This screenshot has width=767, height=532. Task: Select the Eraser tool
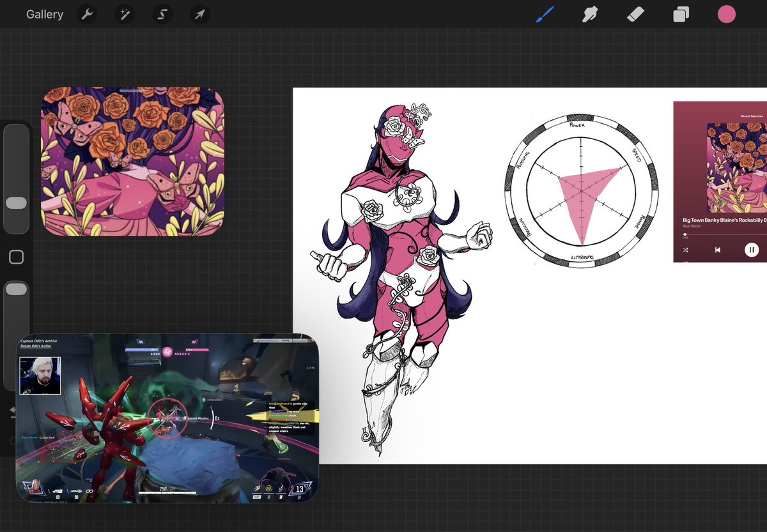[635, 14]
